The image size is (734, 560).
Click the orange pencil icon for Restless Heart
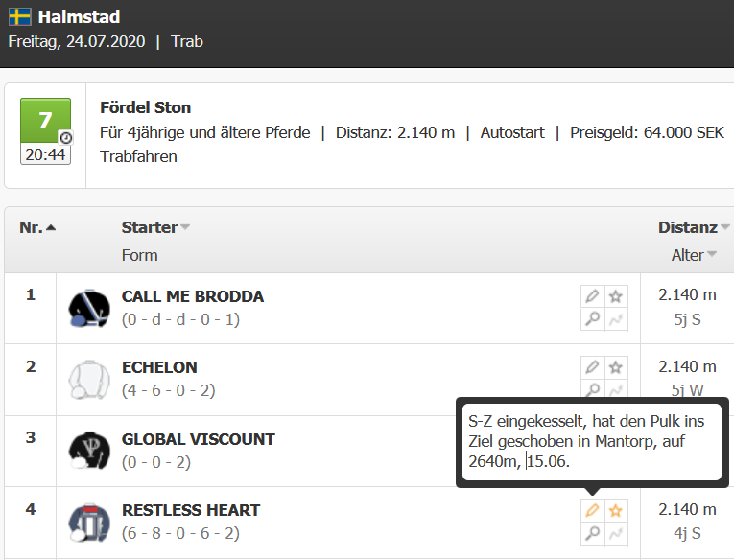tap(592, 510)
